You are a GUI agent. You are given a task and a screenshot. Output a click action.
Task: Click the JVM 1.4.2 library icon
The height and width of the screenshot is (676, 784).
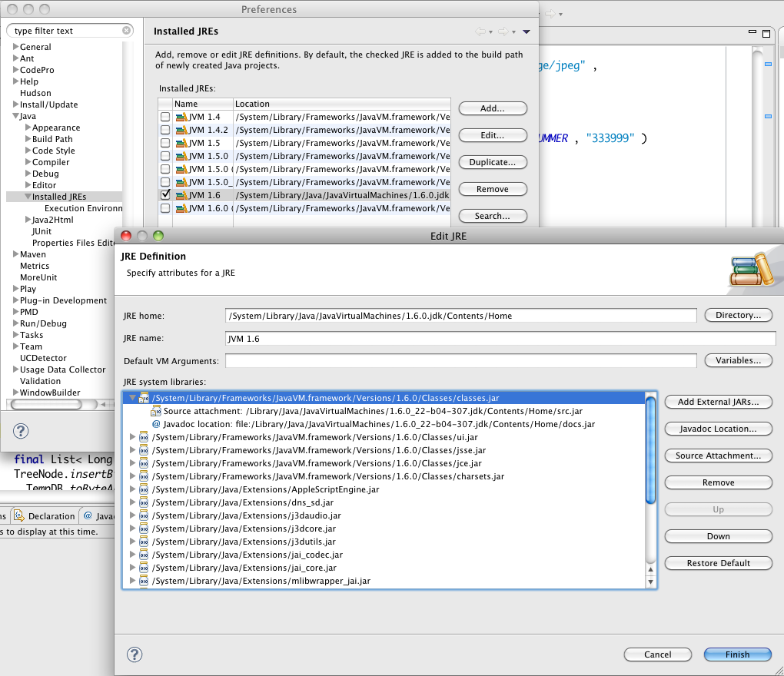tap(181, 130)
